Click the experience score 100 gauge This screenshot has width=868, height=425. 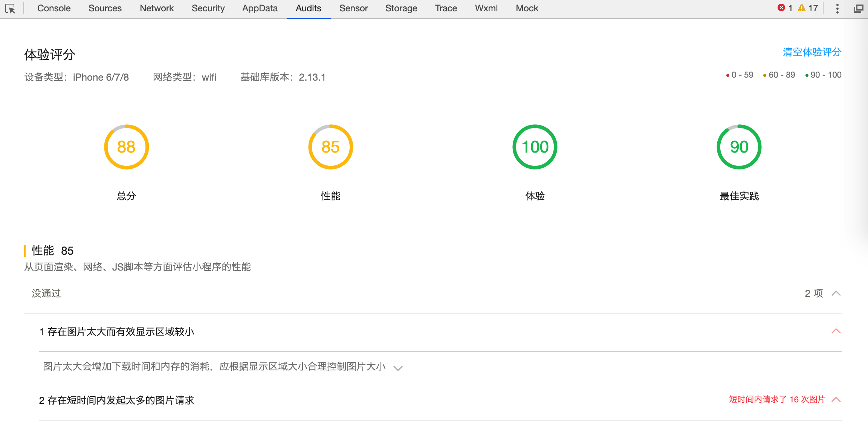tap(535, 147)
